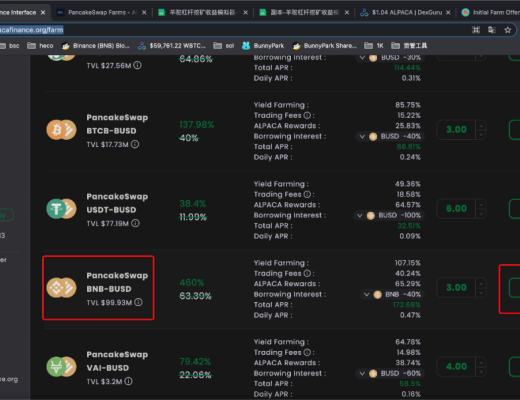Open the 1K bookmark folder

(x=374, y=46)
